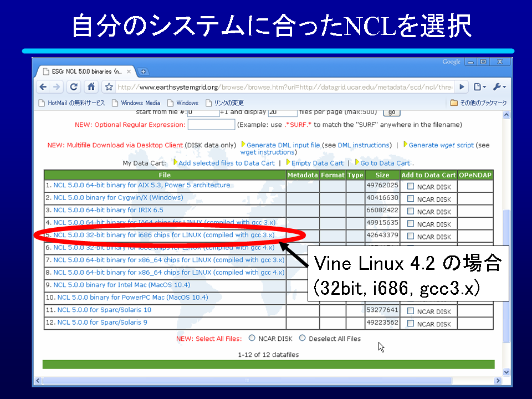The width and height of the screenshot is (532, 399).
Task: Click the Size column header
Action: tap(382, 175)
